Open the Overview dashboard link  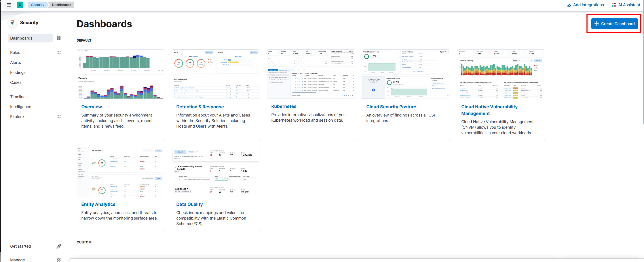pos(91,107)
